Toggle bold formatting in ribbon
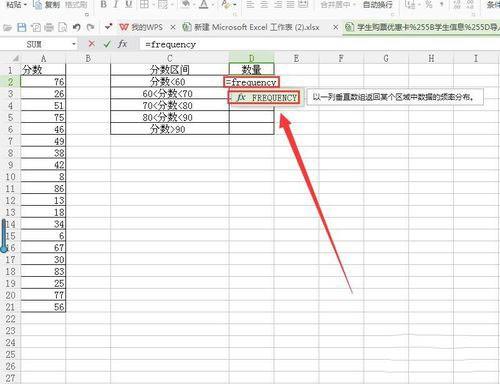The width and height of the screenshot is (500, 384). [104, 4]
